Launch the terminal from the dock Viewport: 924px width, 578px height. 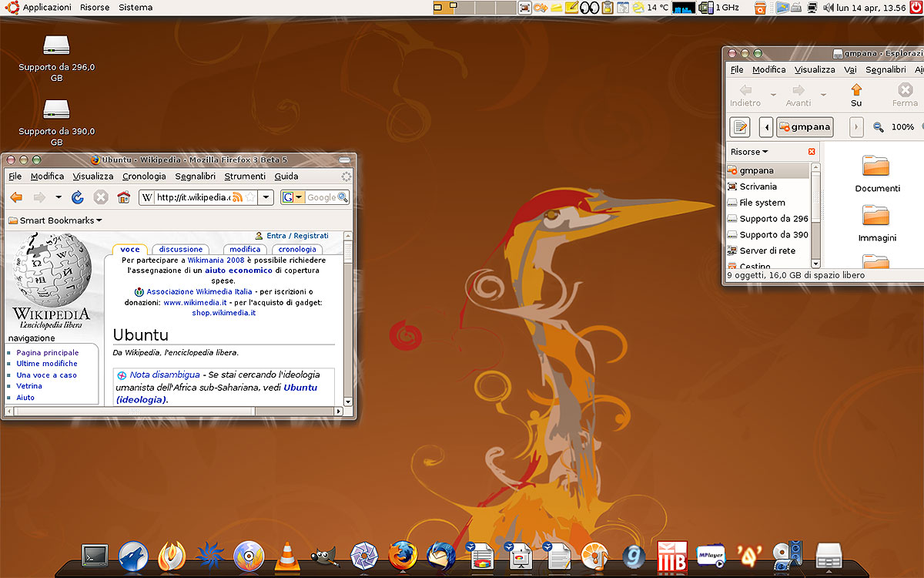(96, 555)
